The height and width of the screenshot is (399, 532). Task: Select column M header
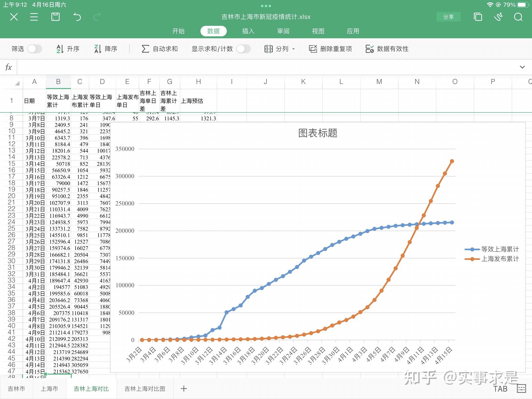pos(379,82)
